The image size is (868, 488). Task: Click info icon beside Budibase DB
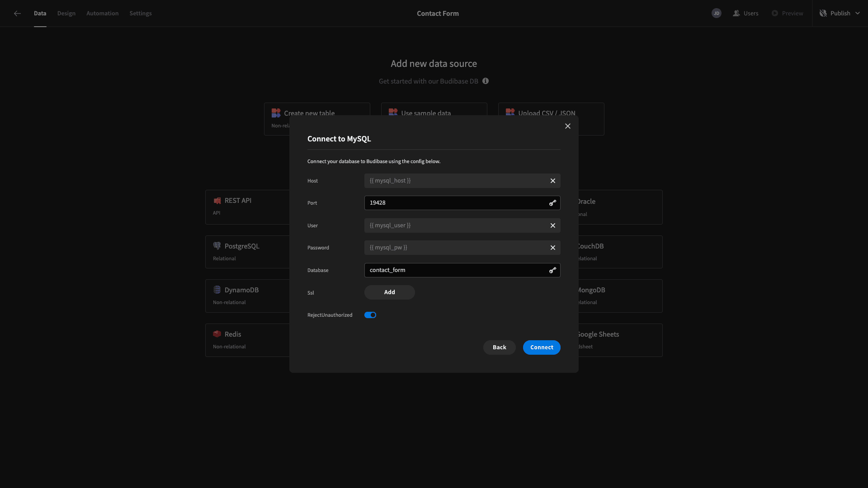(486, 81)
